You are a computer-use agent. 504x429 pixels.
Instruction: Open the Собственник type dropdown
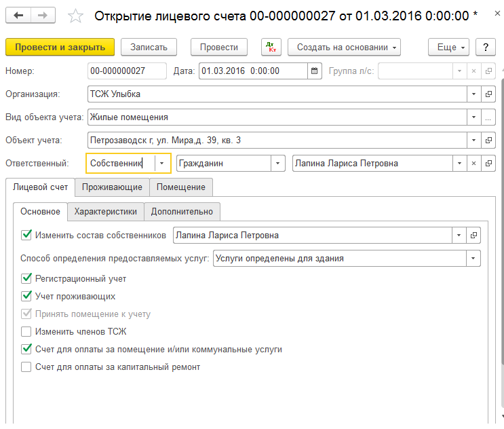click(162, 164)
